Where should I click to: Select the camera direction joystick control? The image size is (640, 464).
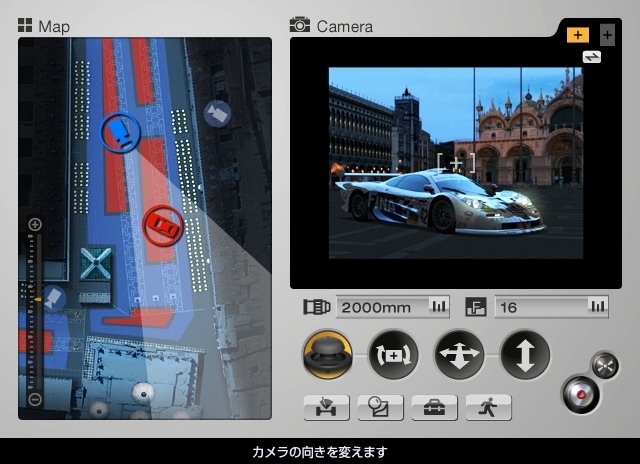[327, 355]
